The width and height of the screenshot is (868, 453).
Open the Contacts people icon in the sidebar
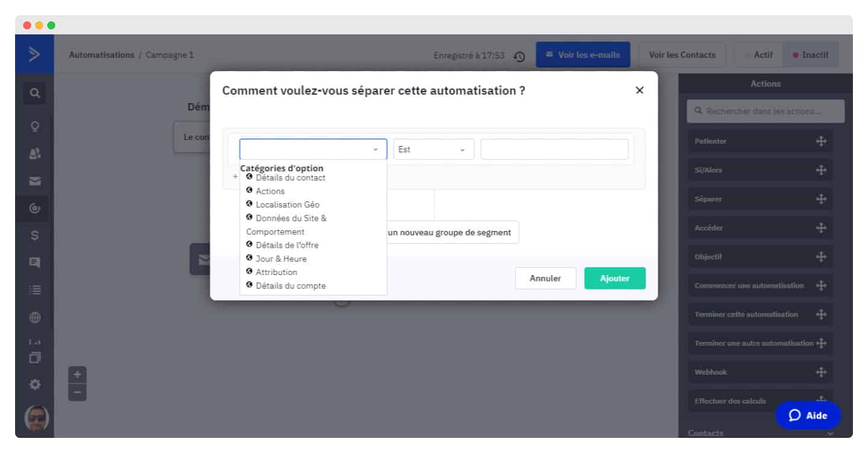pyautogui.click(x=35, y=154)
